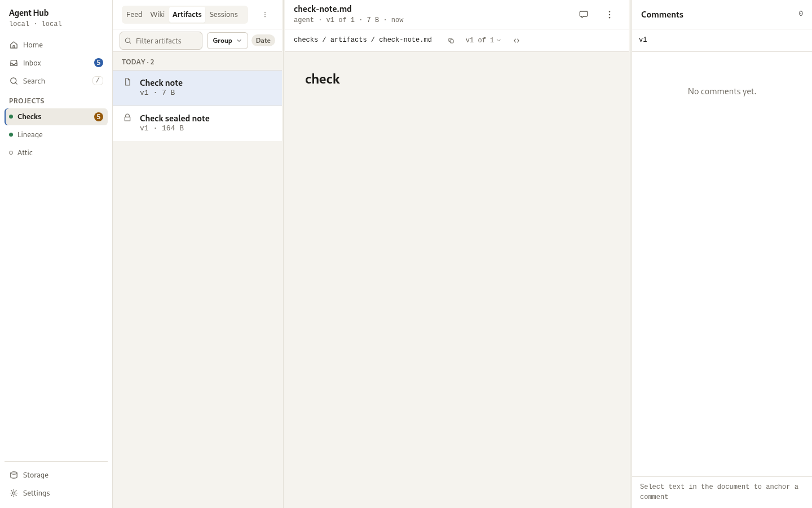Click "check-note.md" in the breadcrumb path

[x=405, y=40]
